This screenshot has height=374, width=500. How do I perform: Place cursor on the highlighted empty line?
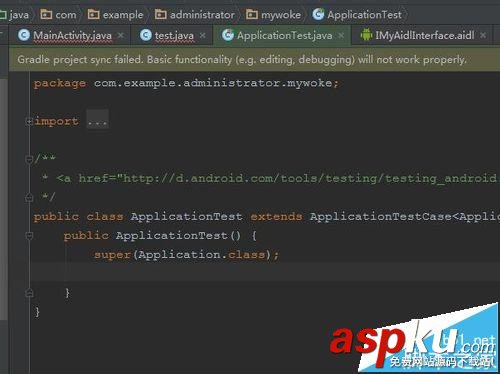pyautogui.click(x=265, y=272)
